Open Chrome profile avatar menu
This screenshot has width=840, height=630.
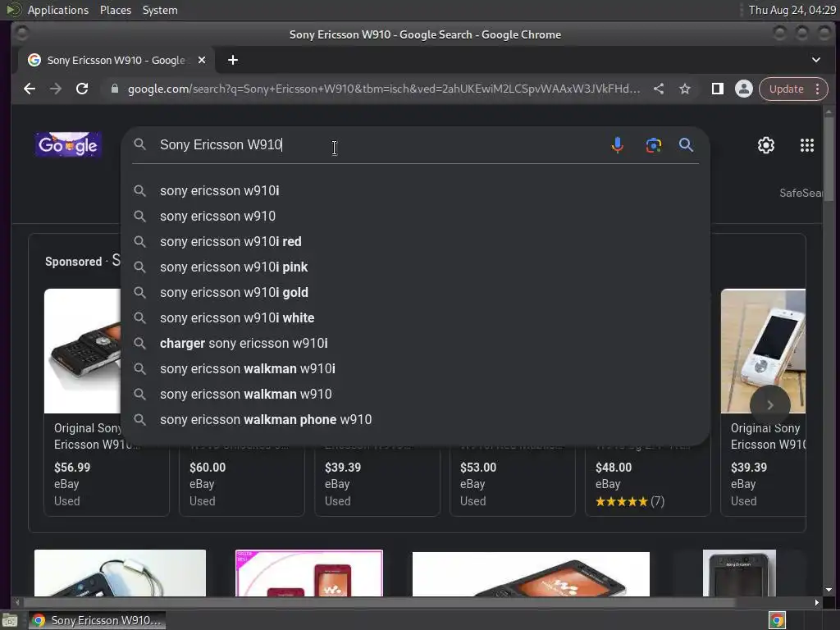tap(743, 89)
